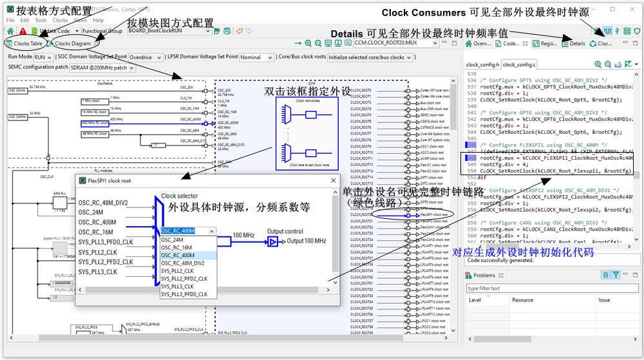This screenshot has height=360, width=644.
Task: Click filter funnel icon in Problems panel
Action: tap(616, 275)
